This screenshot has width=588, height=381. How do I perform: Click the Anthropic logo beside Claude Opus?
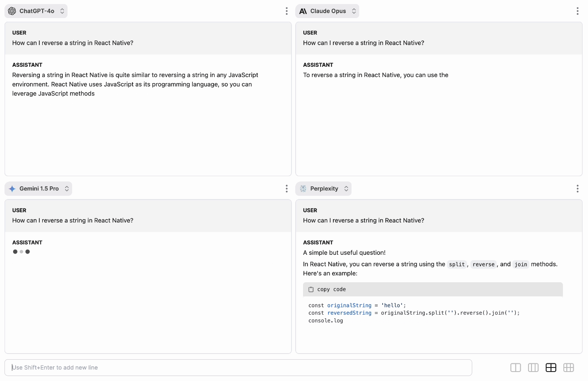pos(303,11)
